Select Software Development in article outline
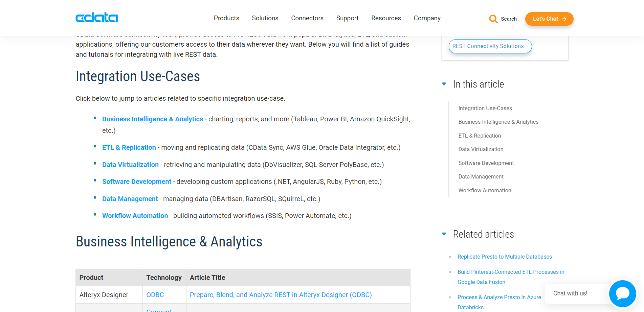 click(486, 163)
